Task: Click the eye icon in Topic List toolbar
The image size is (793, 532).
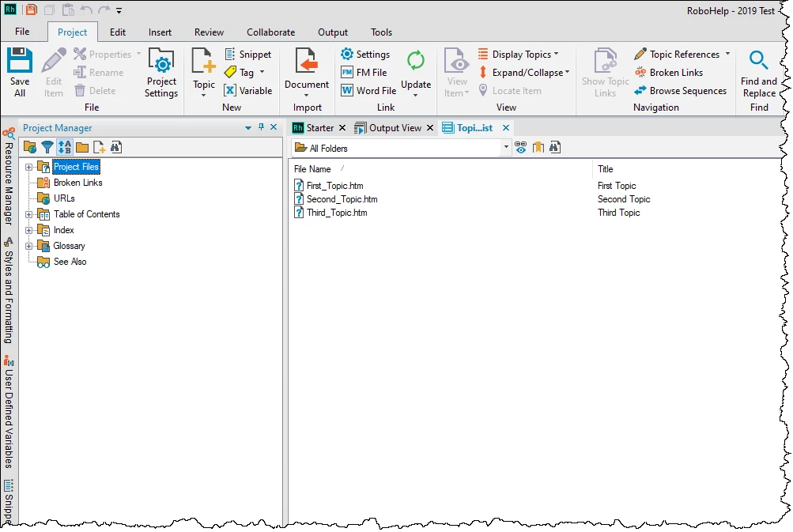Action: coord(520,147)
